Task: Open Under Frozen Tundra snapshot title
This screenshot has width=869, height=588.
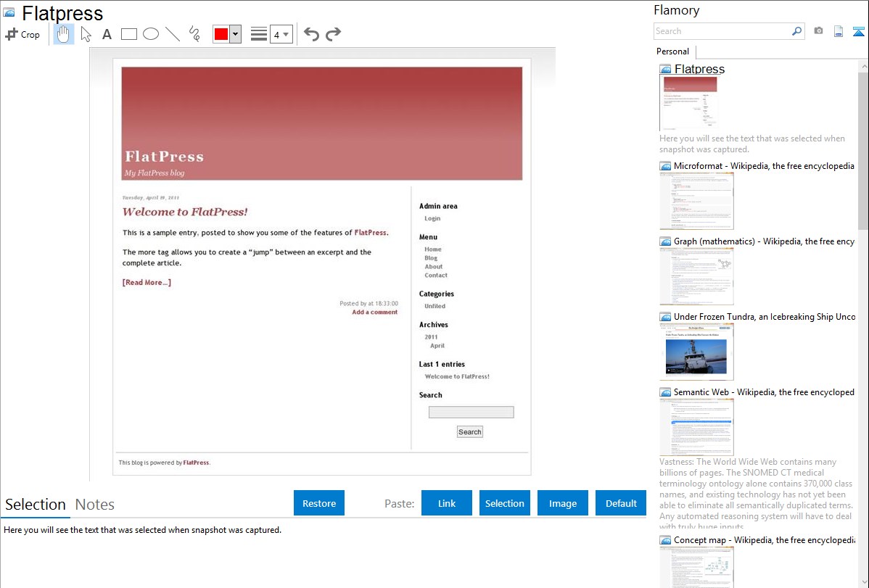Action: coord(765,316)
